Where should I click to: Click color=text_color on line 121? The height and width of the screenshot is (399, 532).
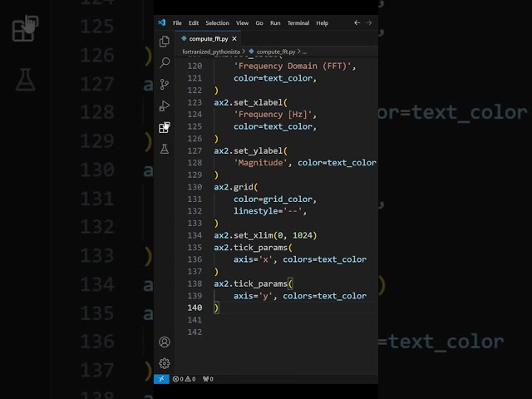[x=273, y=78]
